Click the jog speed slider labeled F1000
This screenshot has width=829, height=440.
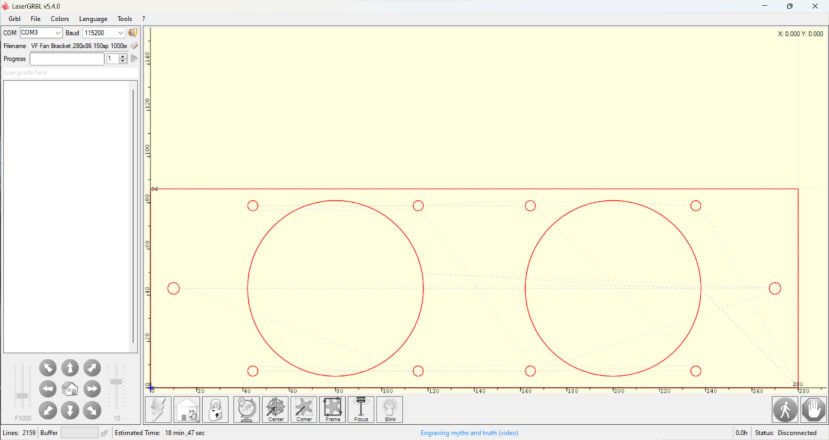click(22, 389)
